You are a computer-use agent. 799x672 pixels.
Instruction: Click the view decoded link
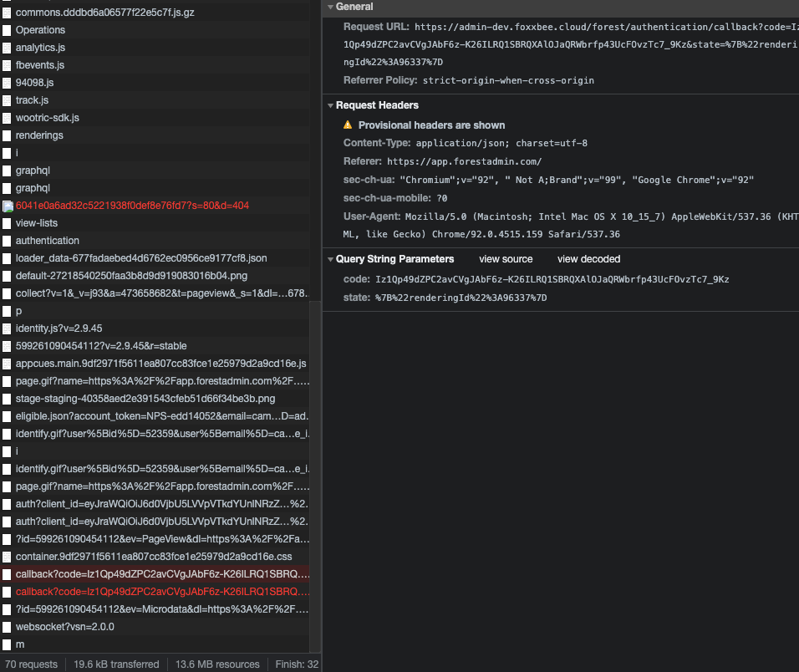point(588,259)
